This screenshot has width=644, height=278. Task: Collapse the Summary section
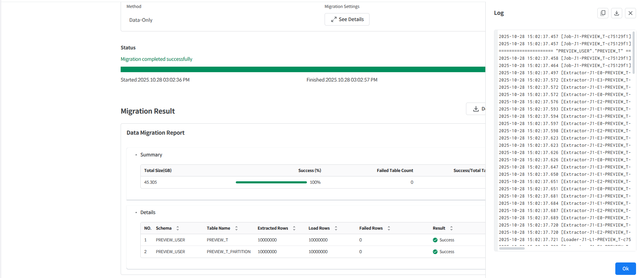point(136,155)
